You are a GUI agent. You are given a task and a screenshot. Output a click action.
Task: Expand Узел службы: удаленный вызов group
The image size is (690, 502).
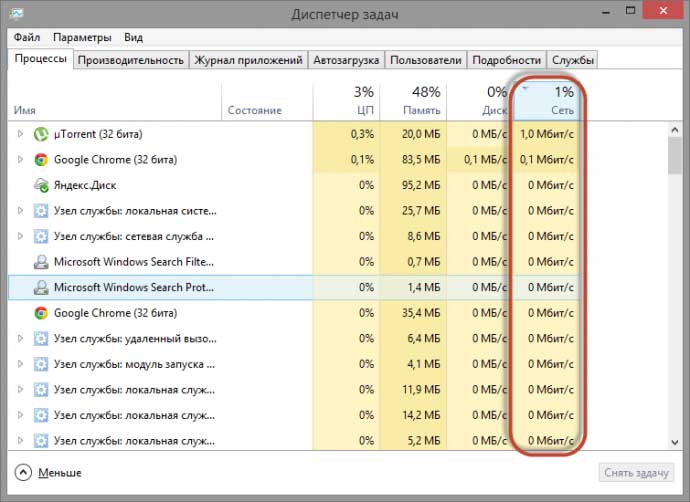coord(20,338)
